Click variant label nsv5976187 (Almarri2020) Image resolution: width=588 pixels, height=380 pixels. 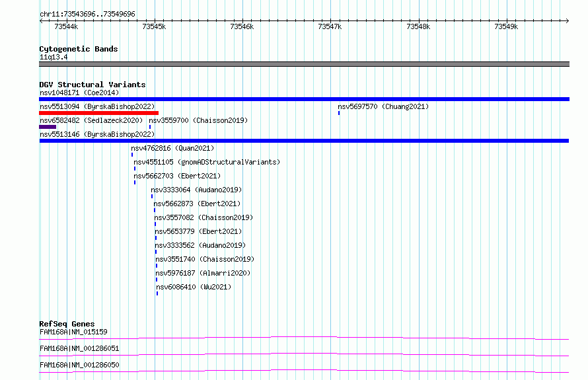click(203, 273)
